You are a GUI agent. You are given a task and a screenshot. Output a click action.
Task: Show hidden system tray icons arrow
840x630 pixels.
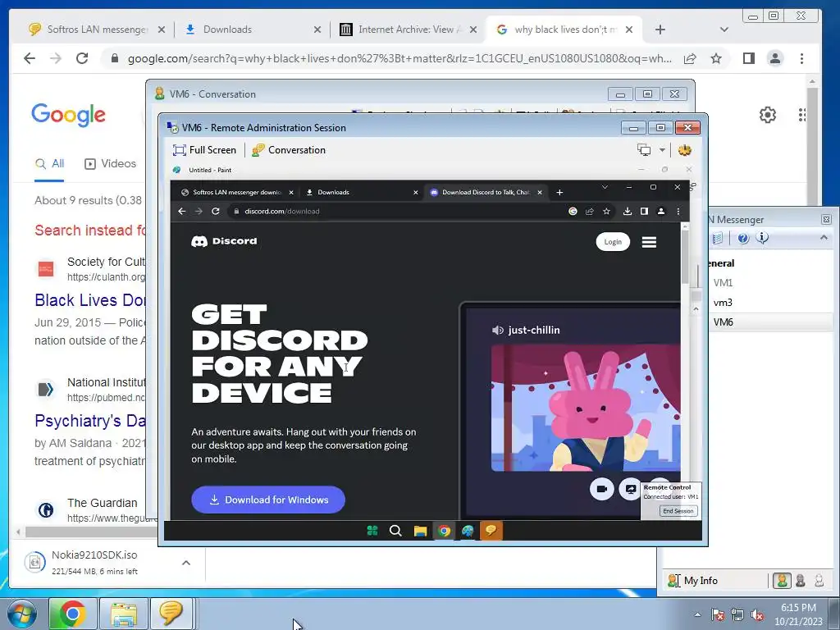[697, 614]
